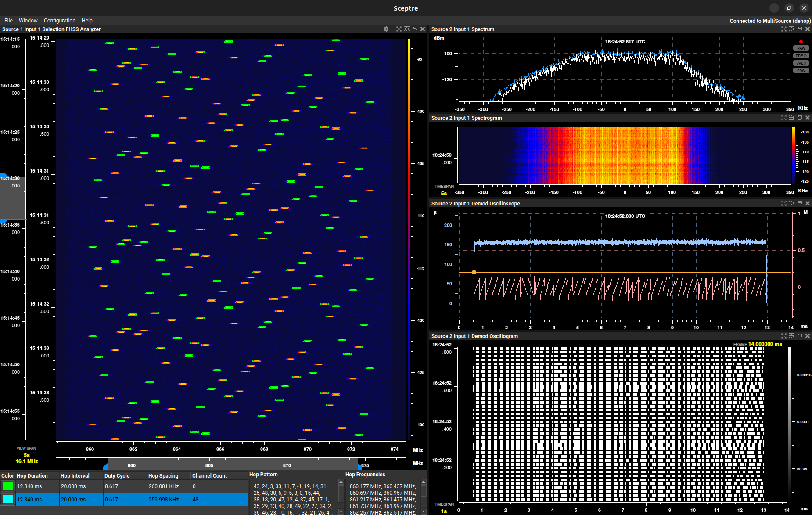Toggle the SPEC spectrum button
The width and height of the screenshot is (812, 515).
click(801, 63)
